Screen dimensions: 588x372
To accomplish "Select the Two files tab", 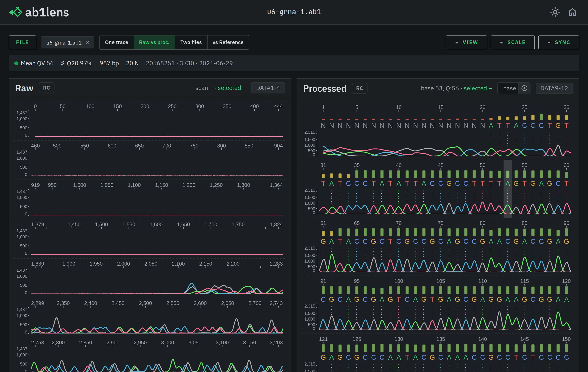I will (x=191, y=42).
